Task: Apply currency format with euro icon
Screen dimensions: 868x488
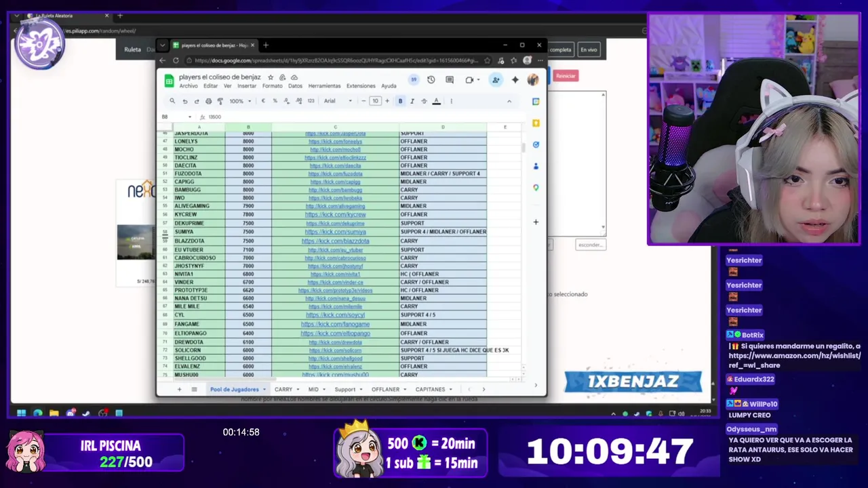Action: (x=263, y=101)
